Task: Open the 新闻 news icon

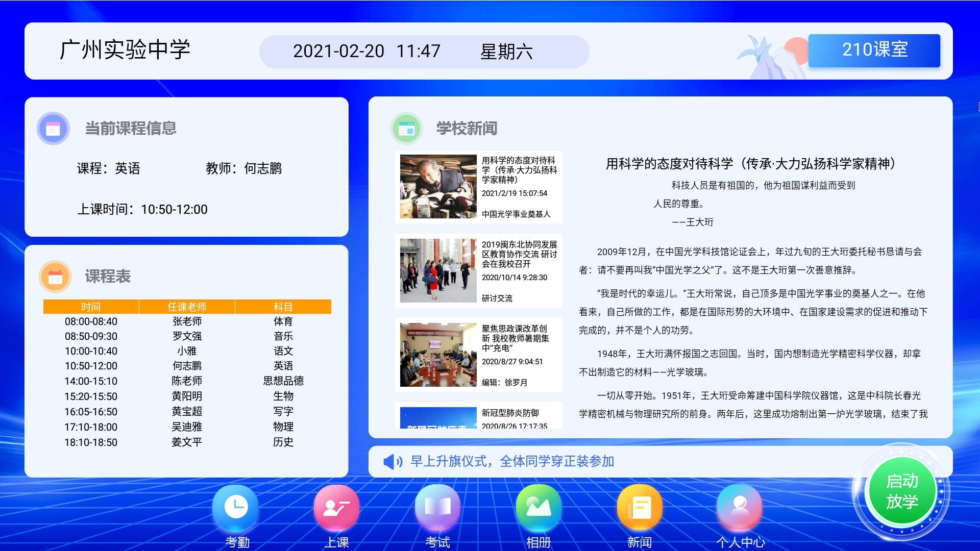Action: click(x=640, y=507)
